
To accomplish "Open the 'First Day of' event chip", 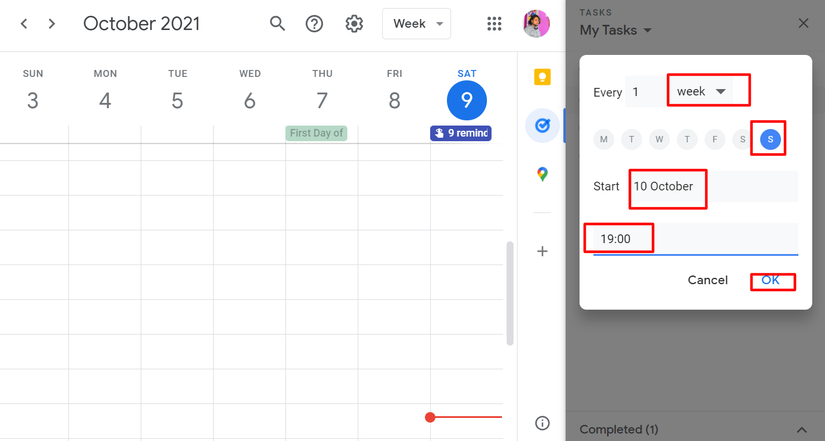I will [316, 133].
